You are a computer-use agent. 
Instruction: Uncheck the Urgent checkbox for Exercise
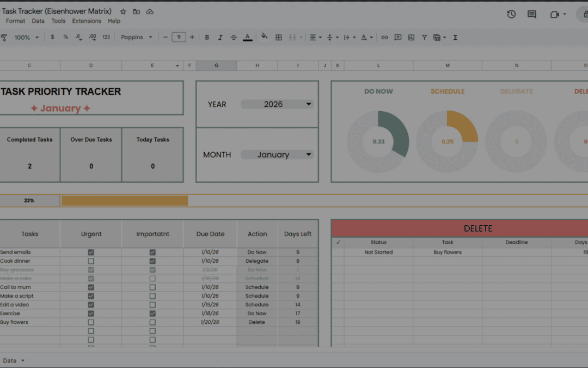(x=91, y=313)
